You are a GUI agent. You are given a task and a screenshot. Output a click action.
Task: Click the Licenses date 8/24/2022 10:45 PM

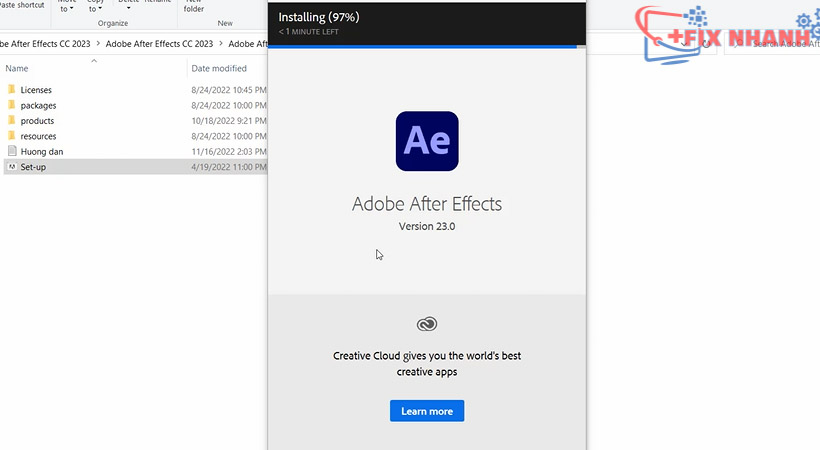229,90
